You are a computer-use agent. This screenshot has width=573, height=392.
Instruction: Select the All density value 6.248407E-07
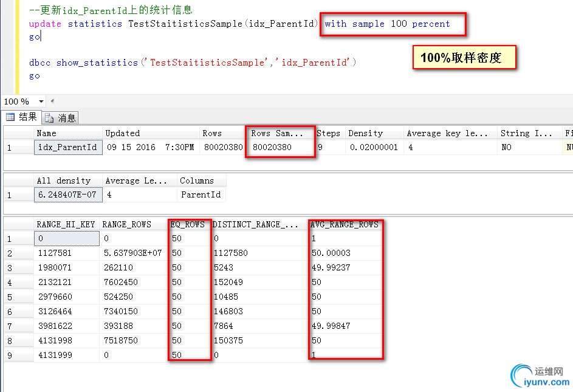(x=68, y=195)
